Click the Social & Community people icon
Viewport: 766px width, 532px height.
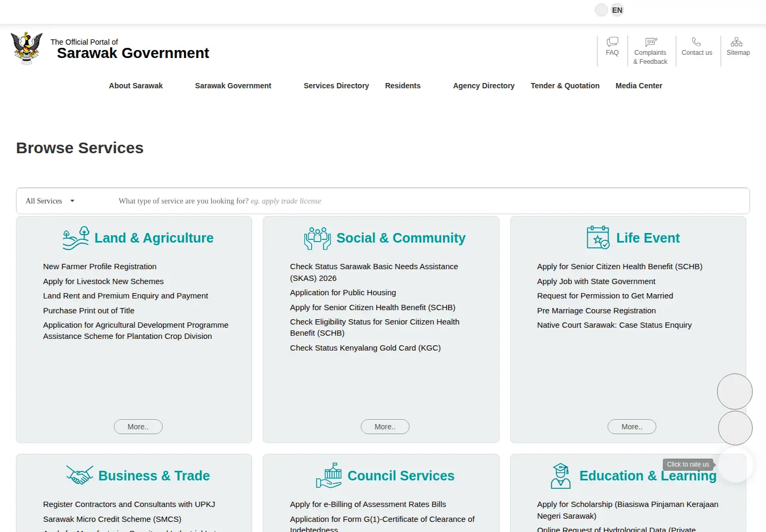tap(318, 238)
